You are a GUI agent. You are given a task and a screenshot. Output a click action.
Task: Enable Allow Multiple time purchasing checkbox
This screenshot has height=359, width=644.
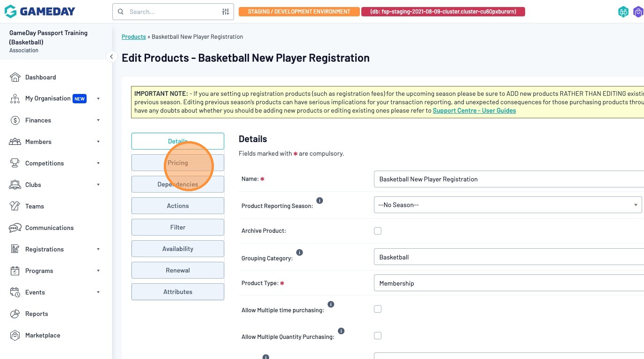pyautogui.click(x=378, y=309)
